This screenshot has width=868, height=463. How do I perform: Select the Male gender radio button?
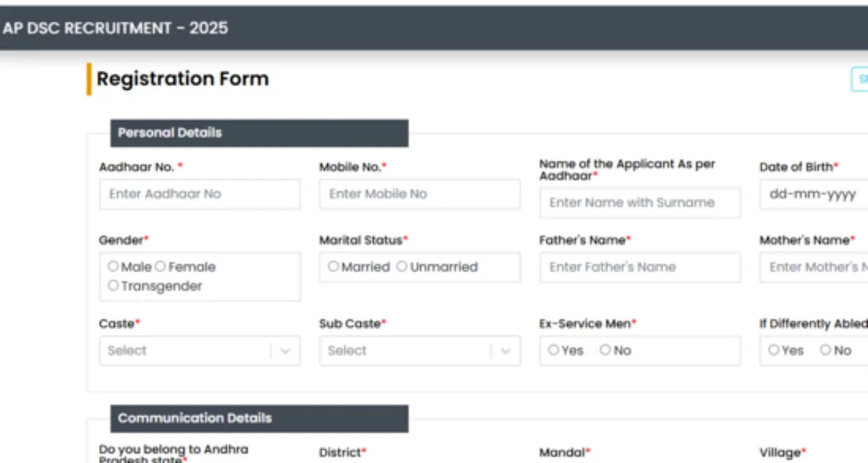tap(113, 266)
